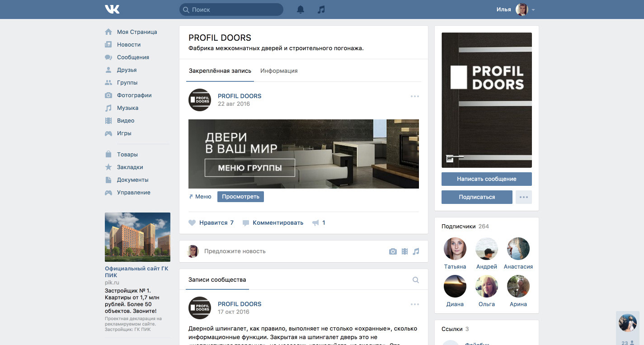
Task: Switch to Информация tab
Action: (279, 71)
